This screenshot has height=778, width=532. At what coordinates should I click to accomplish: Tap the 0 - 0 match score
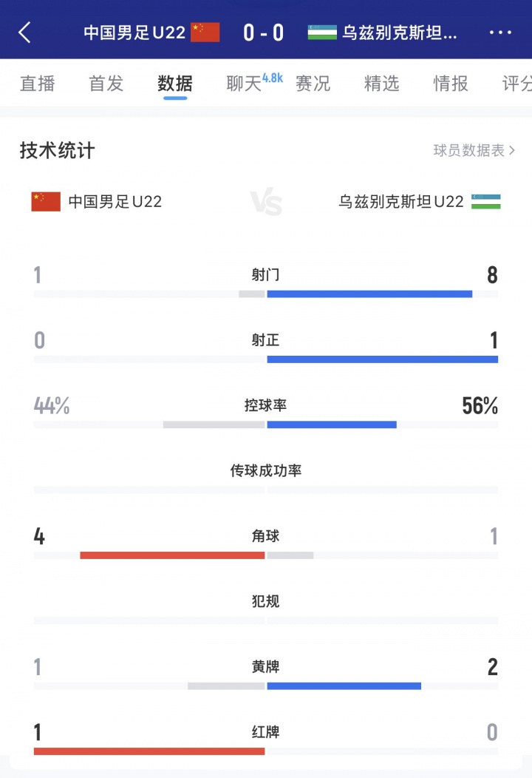pos(263,33)
